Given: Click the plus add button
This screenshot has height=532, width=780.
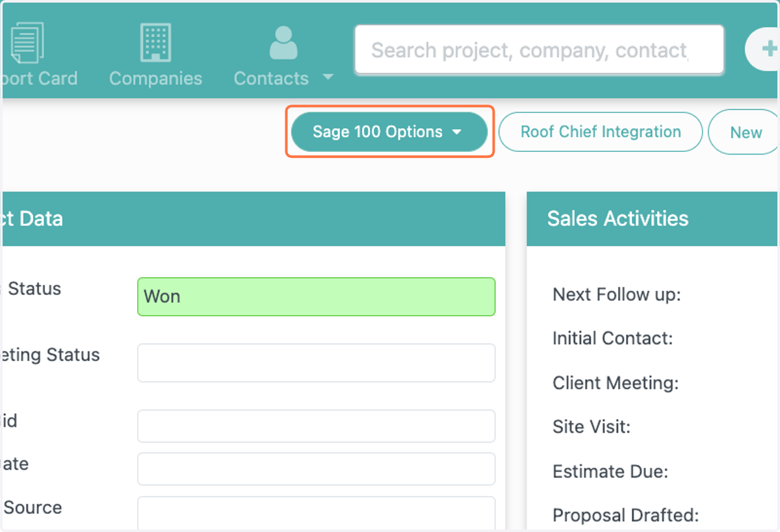Looking at the screenshot, I should [762, 49].
